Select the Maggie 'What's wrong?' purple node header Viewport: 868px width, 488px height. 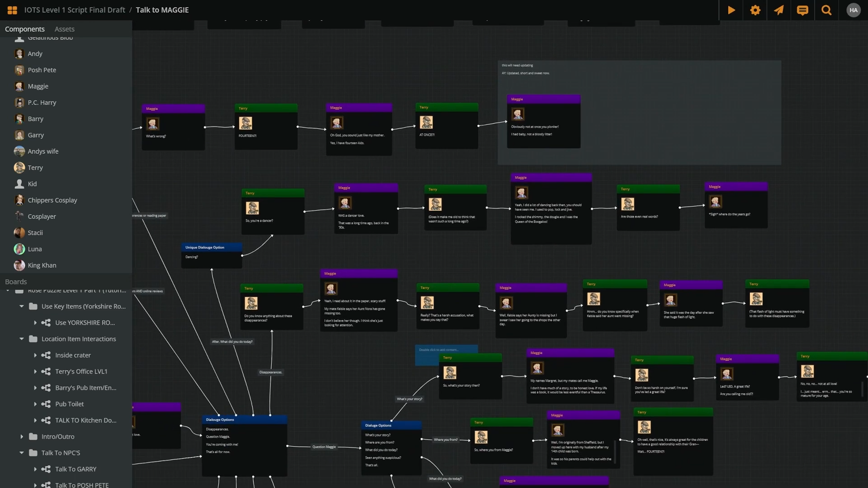tap(173, 109)
